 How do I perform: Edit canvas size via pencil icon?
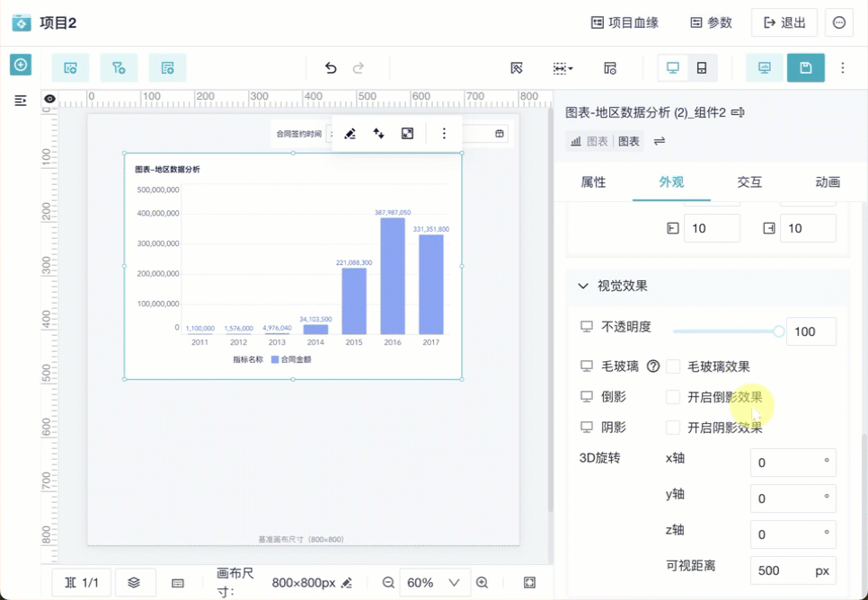[347, 583]
